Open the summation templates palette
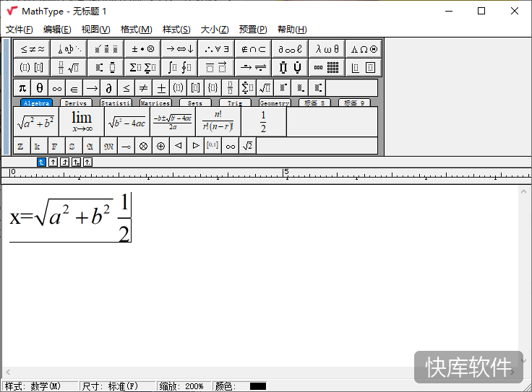The height and width of the screenshot is (392, 532). [x=143, y=67]
